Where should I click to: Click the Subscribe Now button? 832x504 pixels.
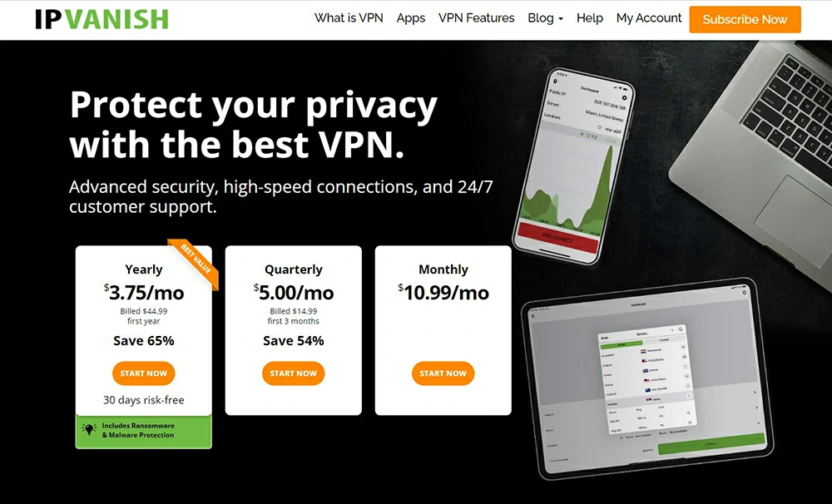[x=745, y=20]
